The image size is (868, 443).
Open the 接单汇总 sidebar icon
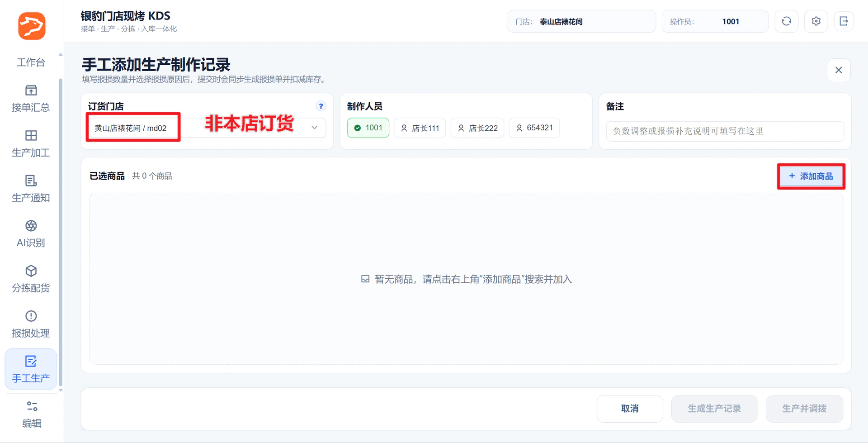tap(31, 98)
